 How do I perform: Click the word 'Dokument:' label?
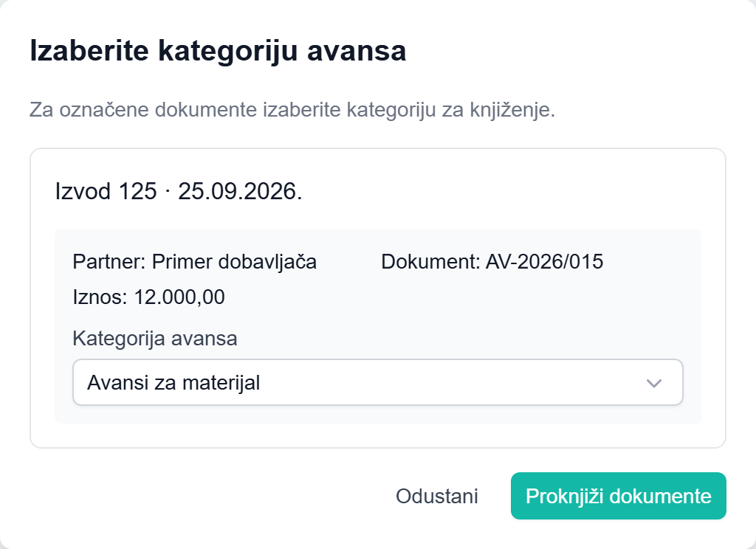coord(430,262)
